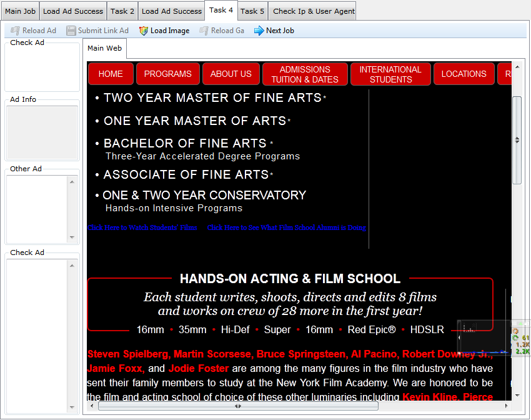Screen dimensions: 531x420
Task: Click the web page vertical scrollbar thumb
Action: tap(517, 140)
